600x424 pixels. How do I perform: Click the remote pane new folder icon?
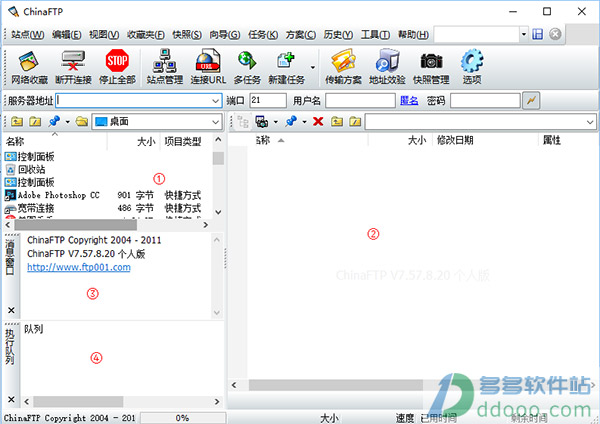tap(355, 122)
